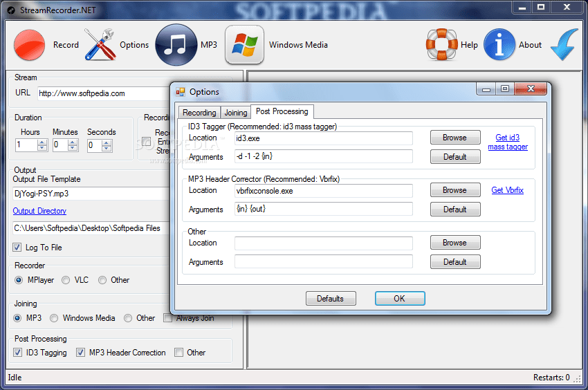Select MP3 joining option
The image size is (588, 390).
click(17, 318)
